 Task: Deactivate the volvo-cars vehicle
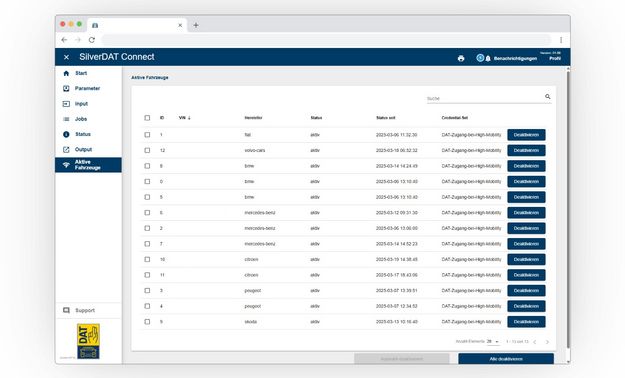526,150
